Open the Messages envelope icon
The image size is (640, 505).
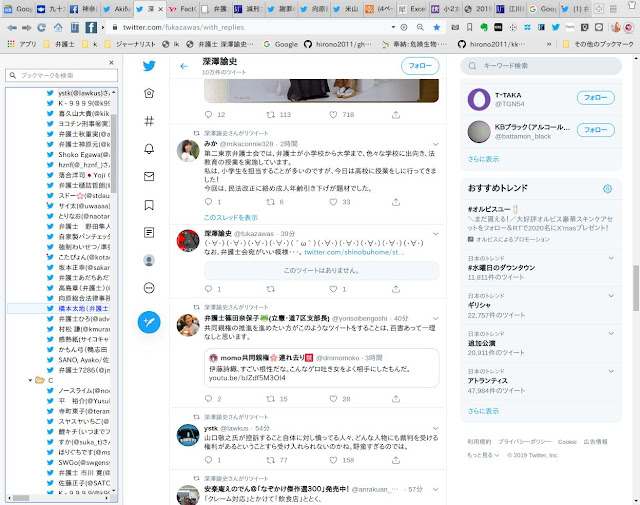pyautogui.click(x=149, y=176)
